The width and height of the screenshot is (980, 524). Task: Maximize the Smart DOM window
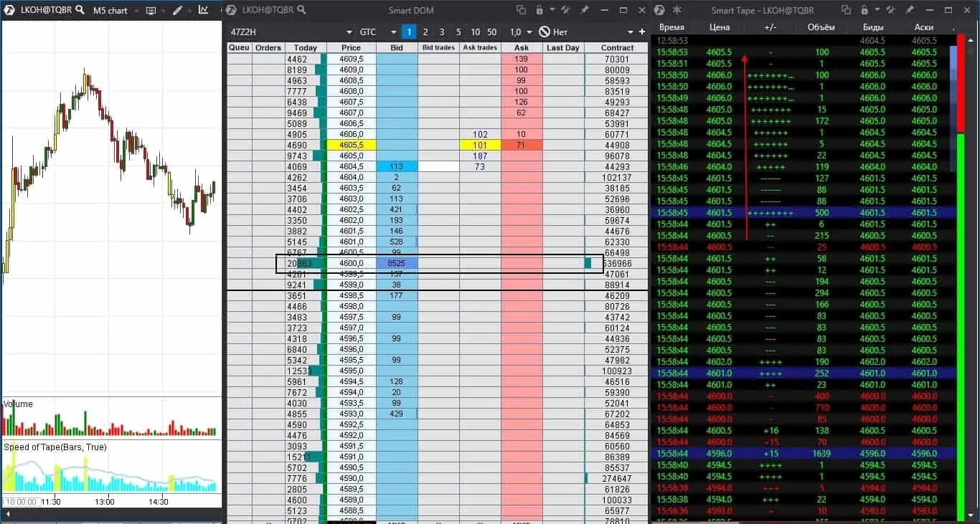(623, 10)
